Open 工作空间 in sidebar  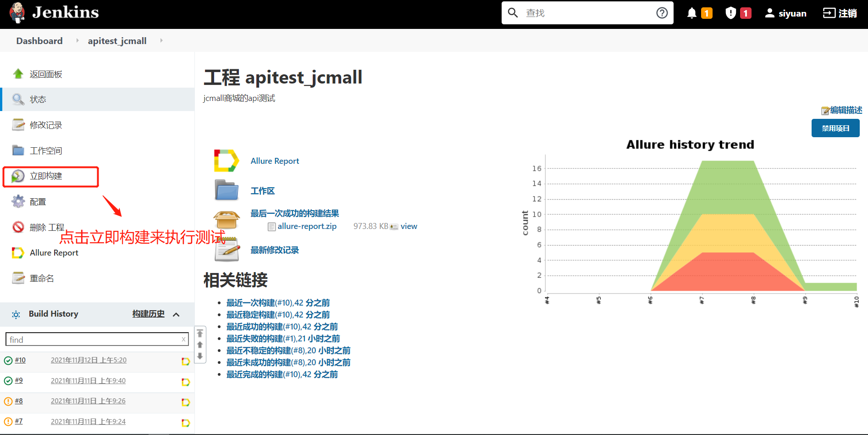coord(46,151)
